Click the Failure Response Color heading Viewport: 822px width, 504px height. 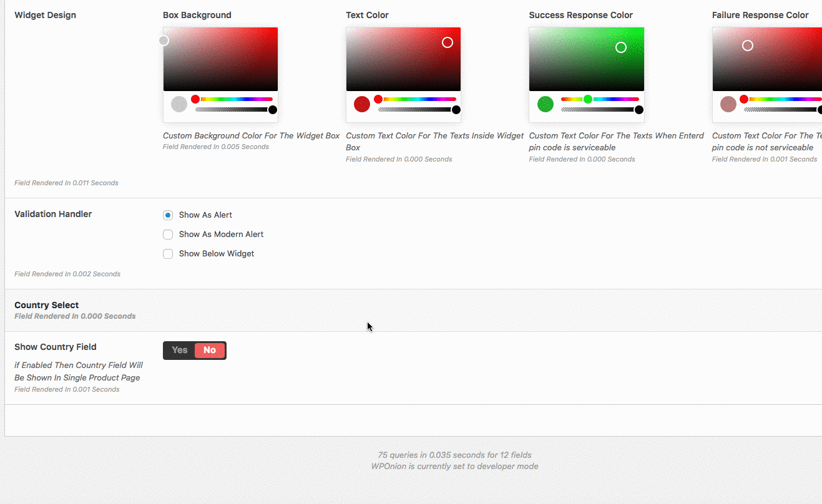tap(760, 15)
